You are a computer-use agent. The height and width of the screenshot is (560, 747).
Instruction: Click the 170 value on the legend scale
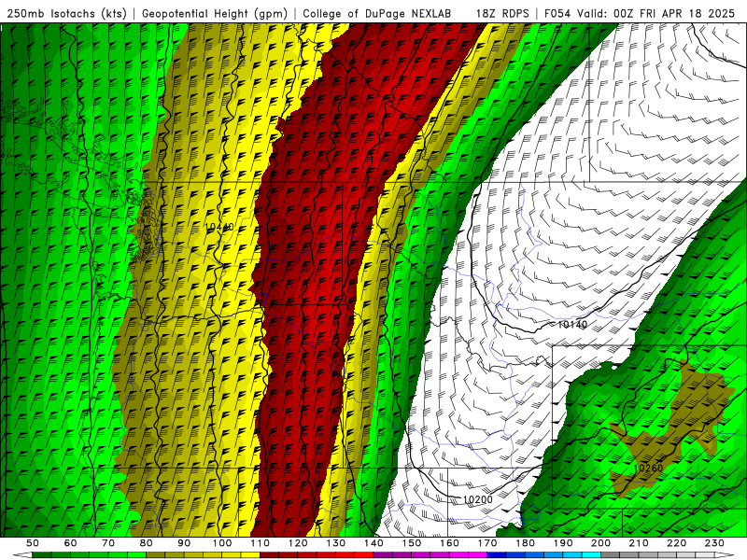point(487,543)
